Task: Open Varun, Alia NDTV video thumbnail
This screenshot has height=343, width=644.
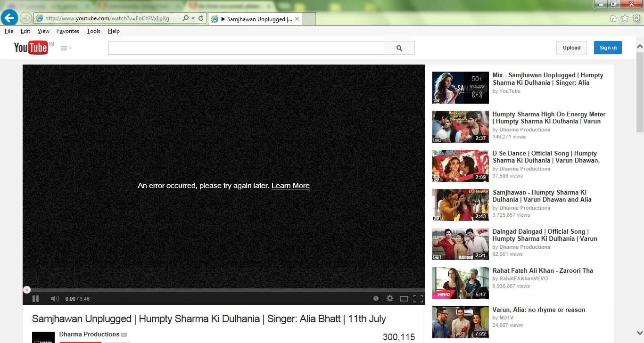Action: (x=461, y=322)
